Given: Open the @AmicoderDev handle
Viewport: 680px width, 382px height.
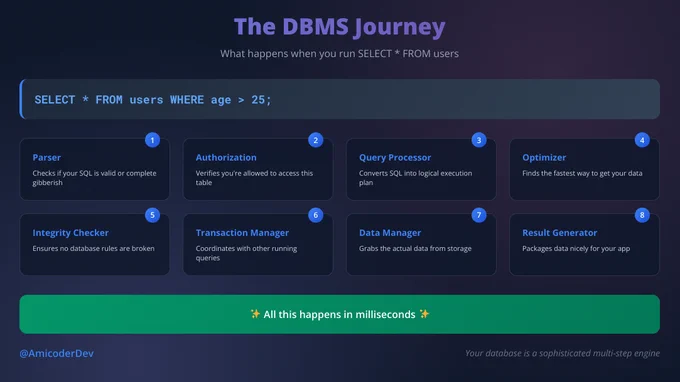Looking at the screenshot, I should pos(56,353).
